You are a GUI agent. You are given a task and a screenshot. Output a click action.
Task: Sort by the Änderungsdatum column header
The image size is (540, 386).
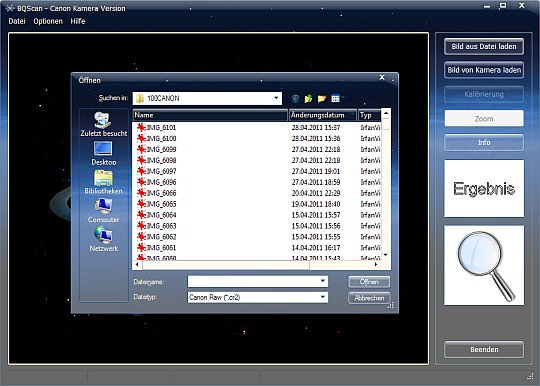[323, 115]
